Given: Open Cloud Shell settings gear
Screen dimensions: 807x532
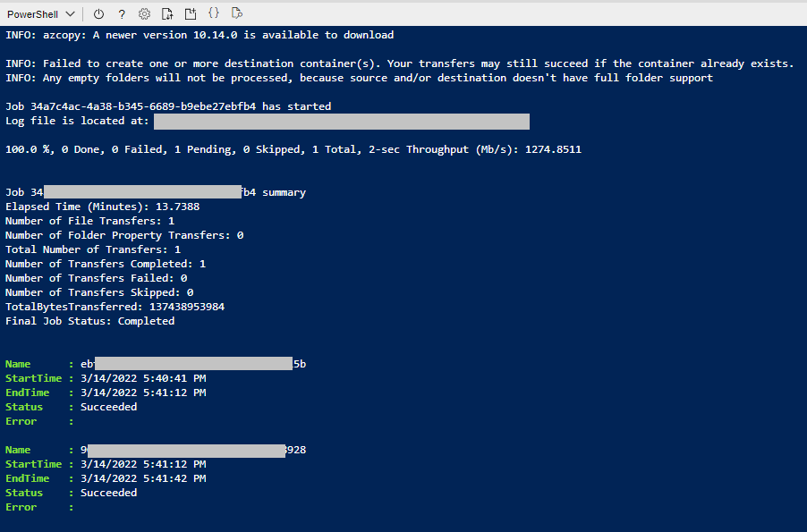Looking at the screenshot, I should pyautogui.click(x=144, y=13).
